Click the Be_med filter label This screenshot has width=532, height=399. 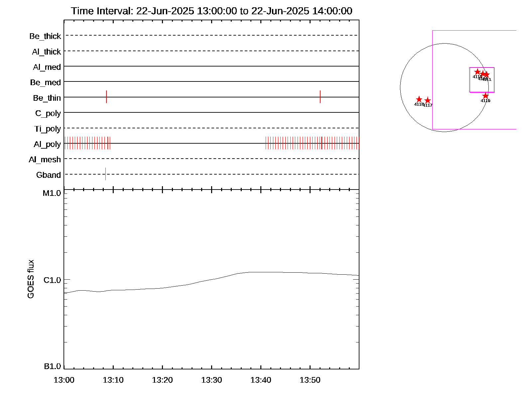46,82
